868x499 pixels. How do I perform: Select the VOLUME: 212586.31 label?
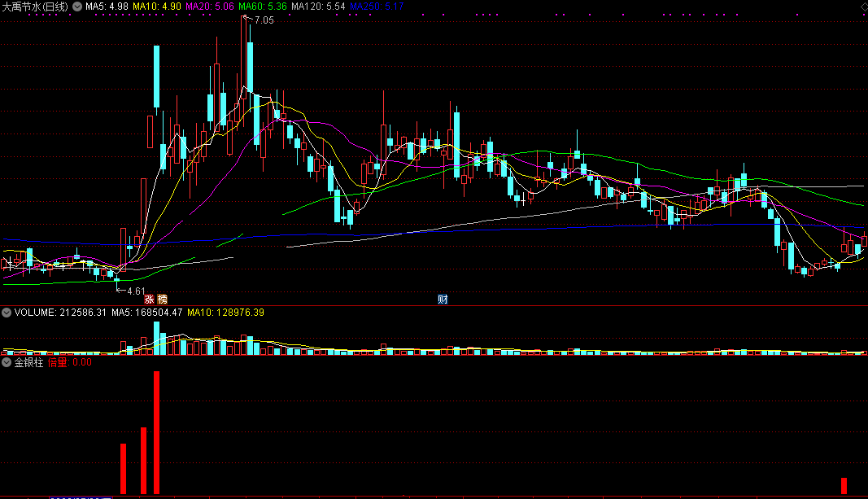coord(60,313)
